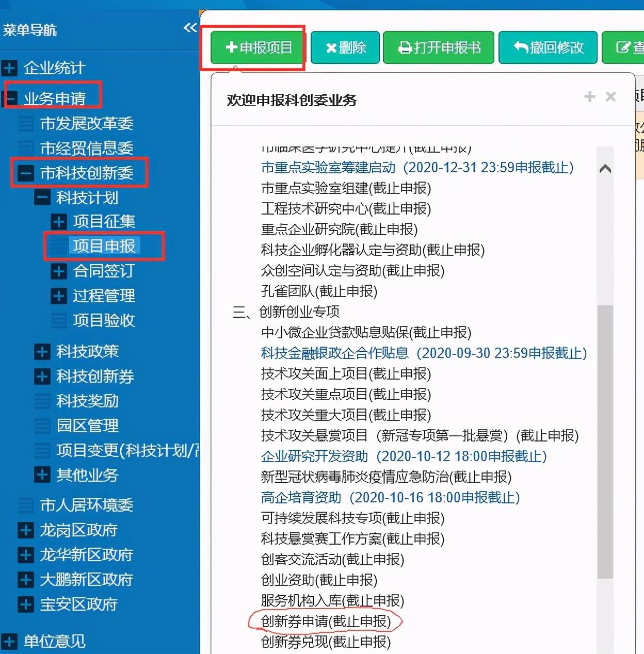Click the plus icon in panel header
644x654 pixels.
[x=589, y=96]
